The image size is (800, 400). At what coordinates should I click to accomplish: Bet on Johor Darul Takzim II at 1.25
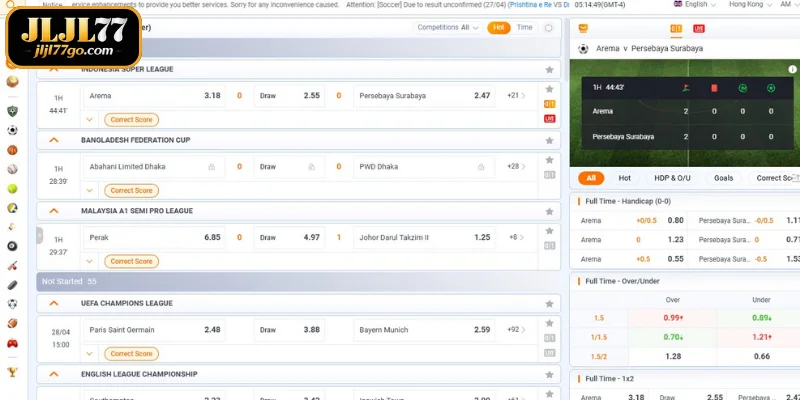424,237
